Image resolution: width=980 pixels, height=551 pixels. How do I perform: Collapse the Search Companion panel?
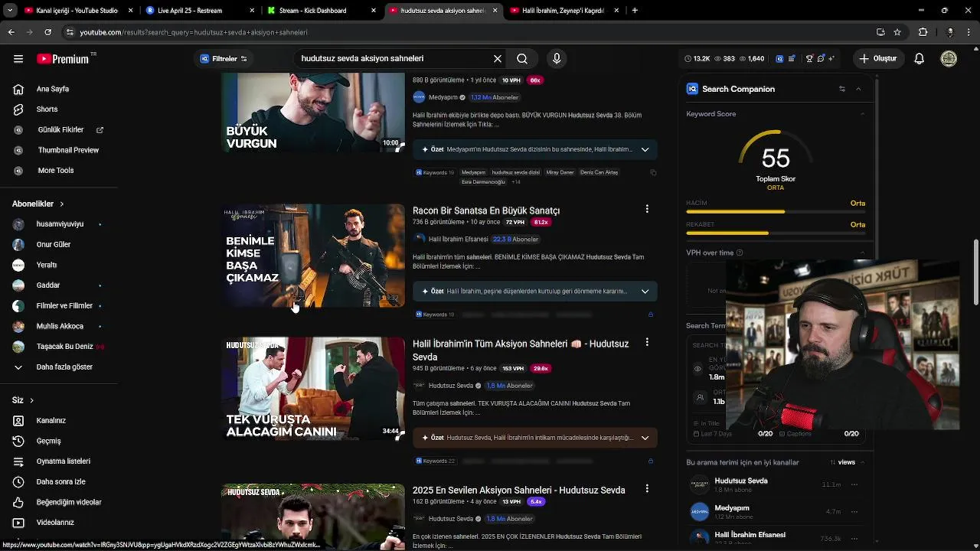click(858, 89)
